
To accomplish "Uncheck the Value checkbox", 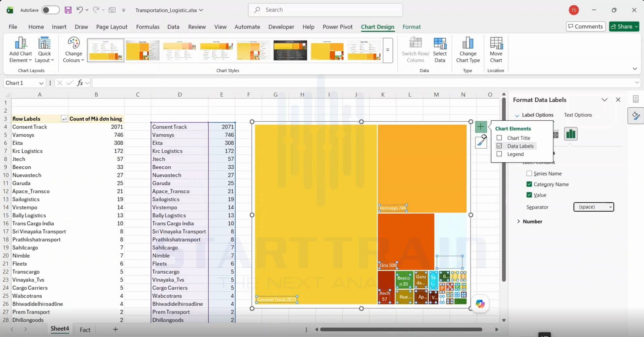I will coord(529,195).
